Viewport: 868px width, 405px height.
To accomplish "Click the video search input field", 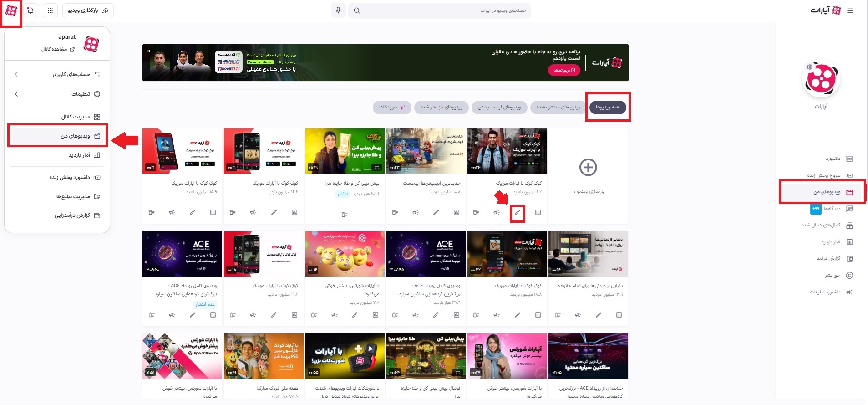I will point(439,10).
